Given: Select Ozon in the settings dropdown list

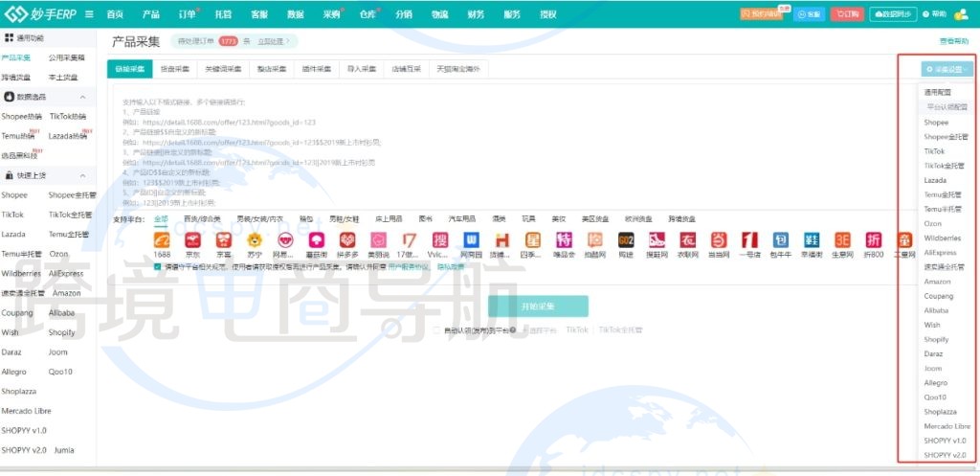Looking at the screenshot, I should click(932, 223).
